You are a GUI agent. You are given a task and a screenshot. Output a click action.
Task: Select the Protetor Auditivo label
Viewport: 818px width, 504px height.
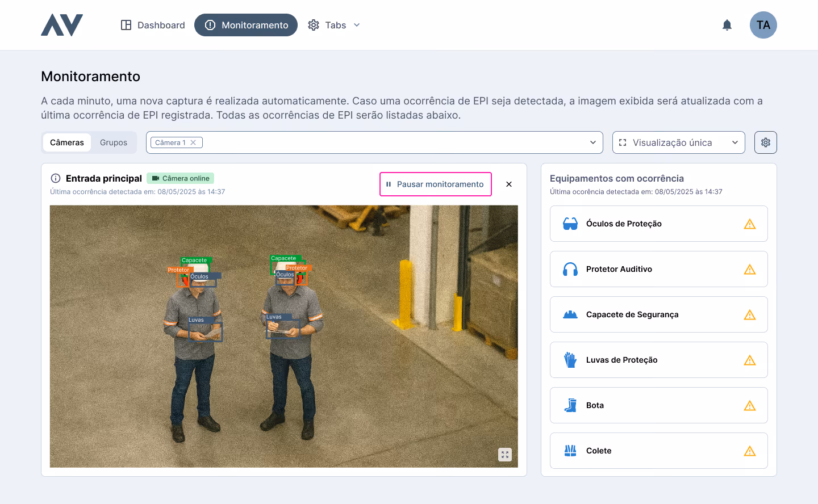619,269
